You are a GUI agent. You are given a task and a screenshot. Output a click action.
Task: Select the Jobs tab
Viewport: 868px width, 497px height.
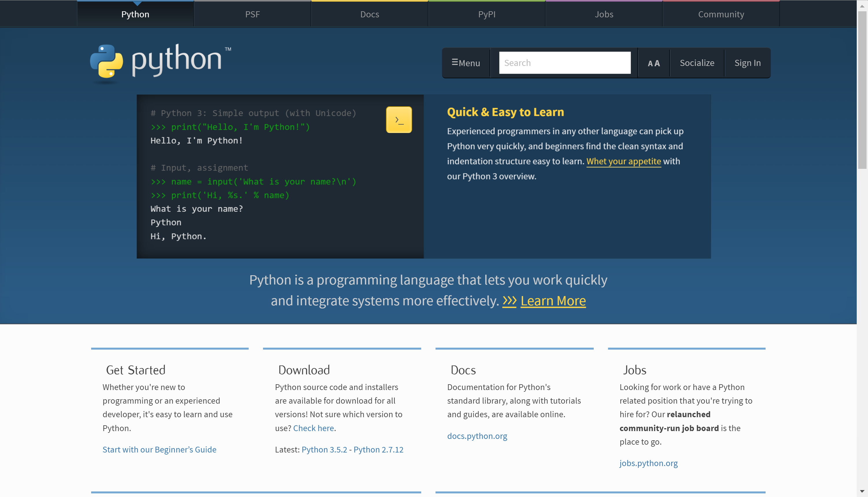[x=604, y=14]
